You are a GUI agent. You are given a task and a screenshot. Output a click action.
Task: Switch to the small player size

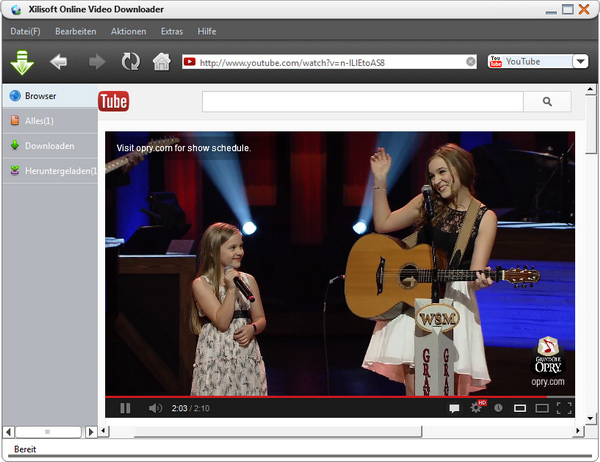[x=520, y=408]
